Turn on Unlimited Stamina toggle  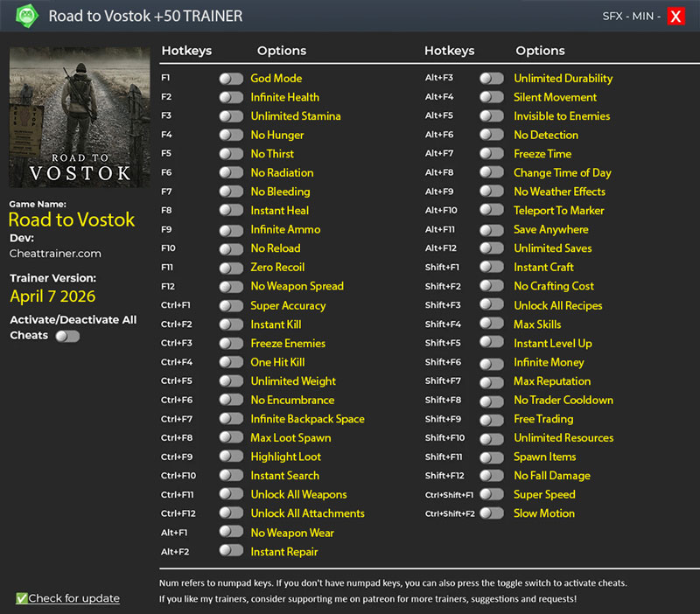(231, 116)
